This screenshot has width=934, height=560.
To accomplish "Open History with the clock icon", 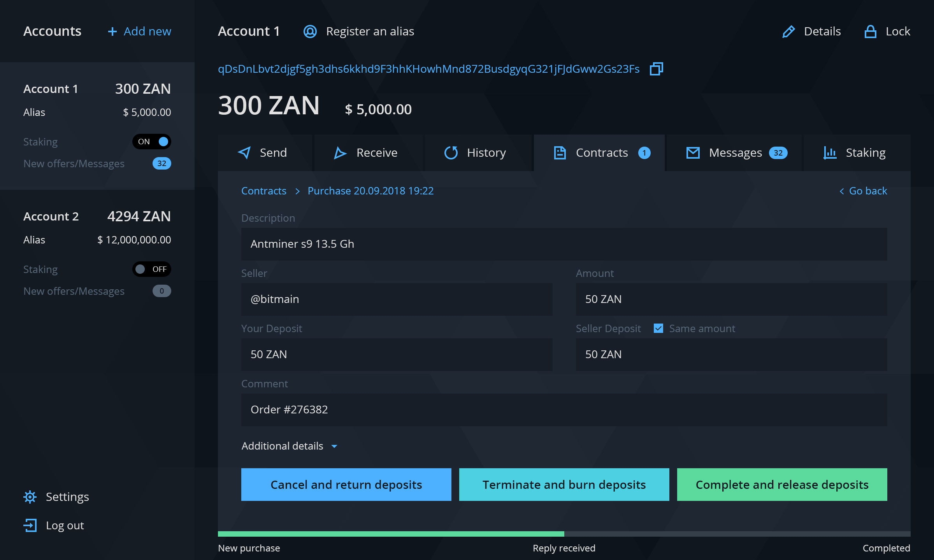I will coord(451,153).
